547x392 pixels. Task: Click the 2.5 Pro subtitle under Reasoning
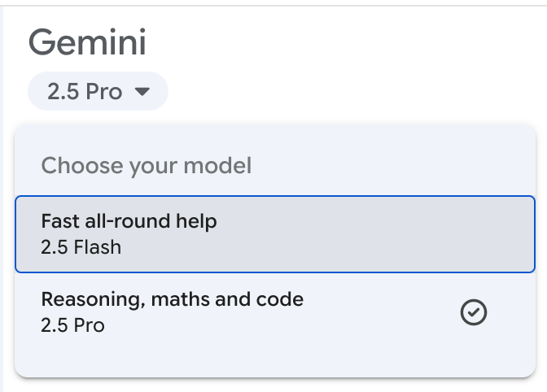pos(72,325)
